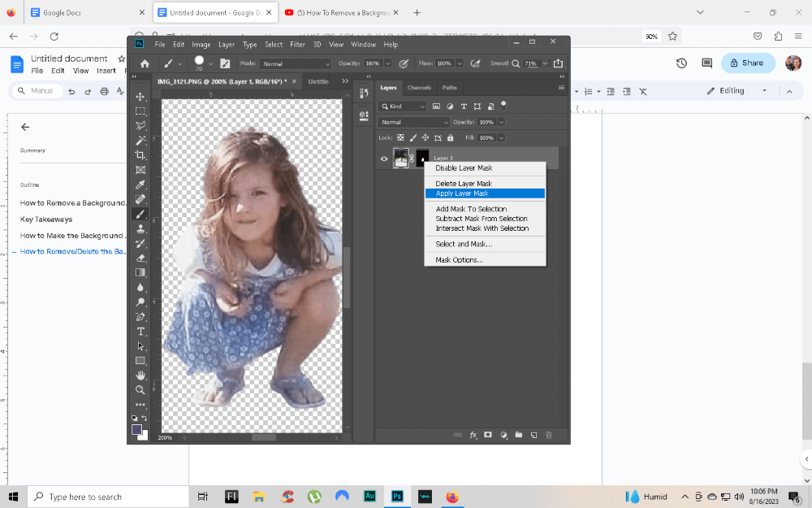Choose Delete Layer Mask

[x=486, y=184]
